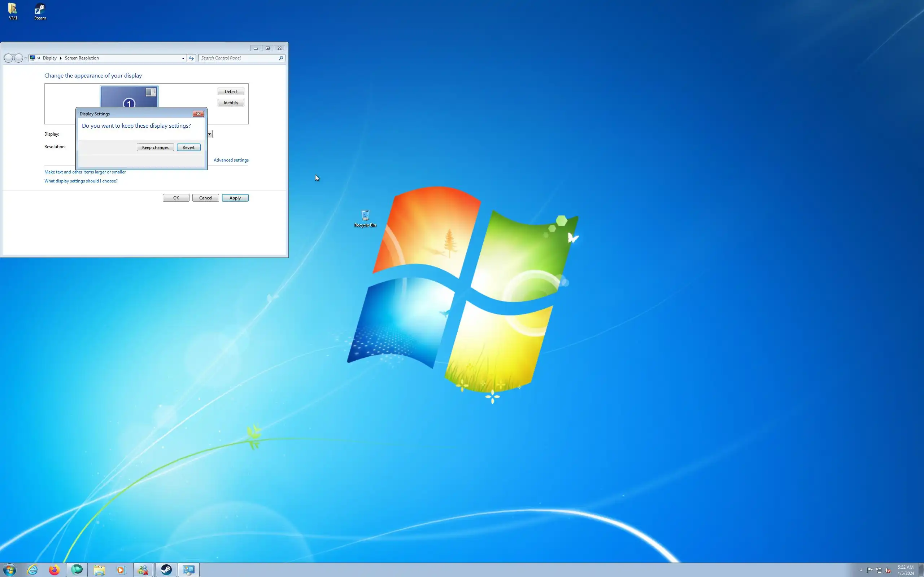Open Internet Explorer from the taskbar
This screenshot has height=577, width=924.
[x=32, y=570]
